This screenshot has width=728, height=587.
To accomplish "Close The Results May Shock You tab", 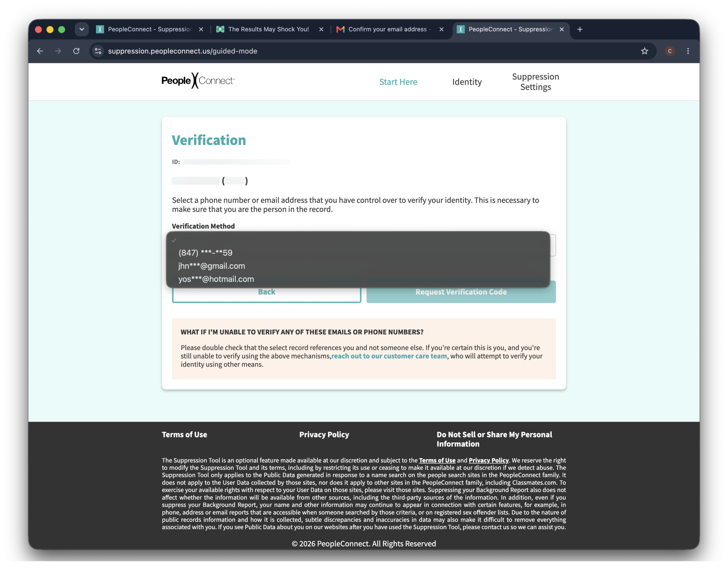I will [321, 29].
